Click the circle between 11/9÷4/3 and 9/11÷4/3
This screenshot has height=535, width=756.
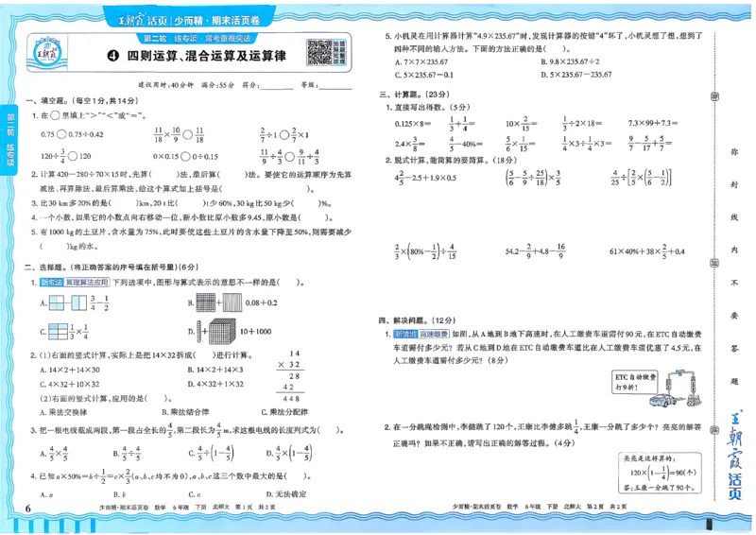[289, 157]
